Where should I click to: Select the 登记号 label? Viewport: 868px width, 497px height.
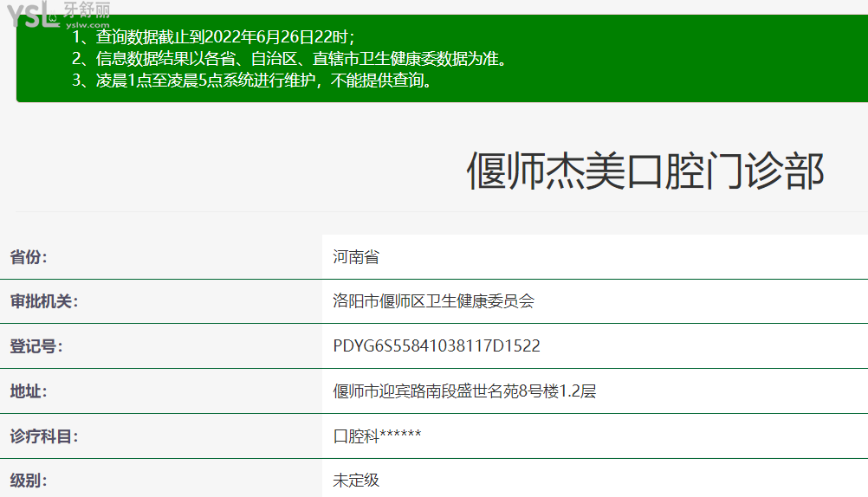tap(36, 346)
